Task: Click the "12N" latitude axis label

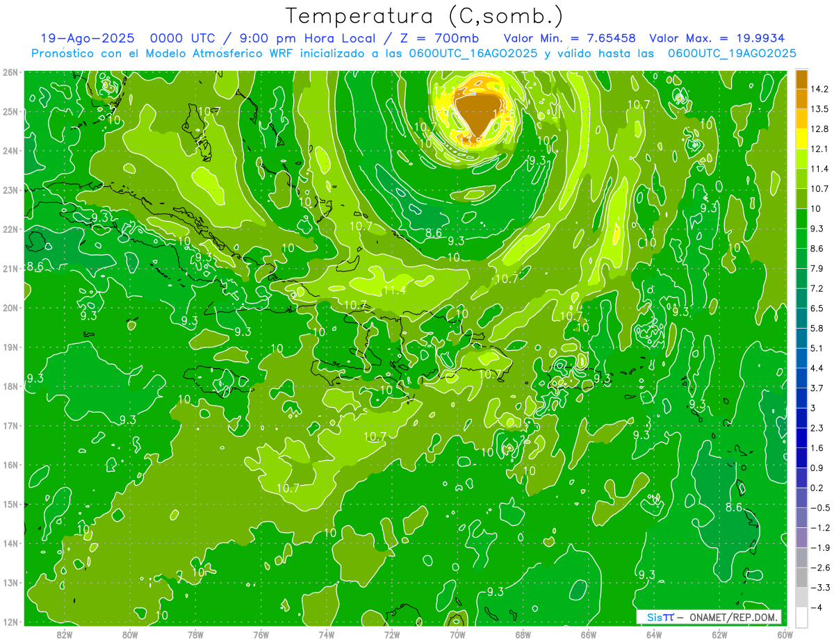Action: click(10, 622)
